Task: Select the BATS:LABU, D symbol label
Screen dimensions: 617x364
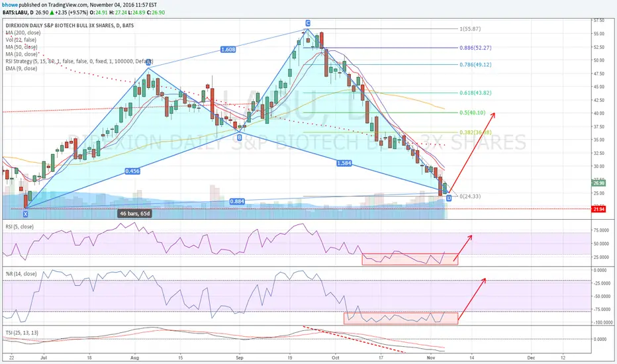Action: [18, 13]
